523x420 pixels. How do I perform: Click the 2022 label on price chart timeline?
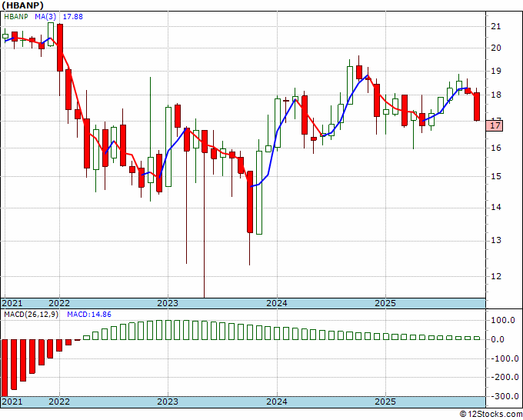[x=59, y=303]
